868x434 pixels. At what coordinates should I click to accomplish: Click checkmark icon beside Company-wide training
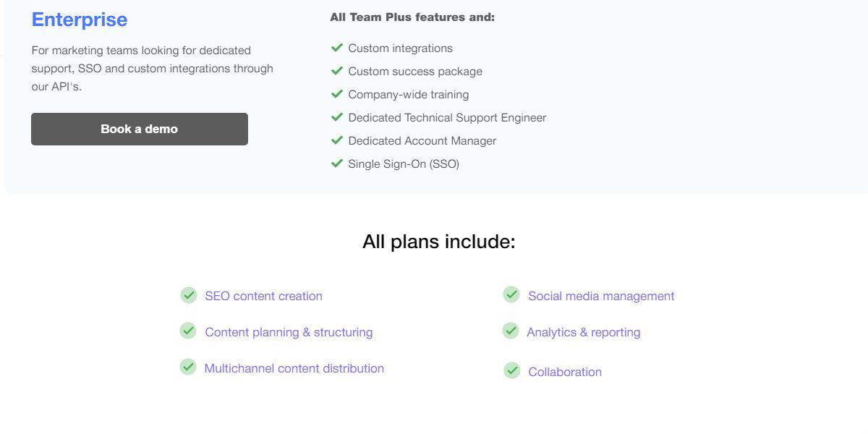pyautogui.click(x=336, y=94)
